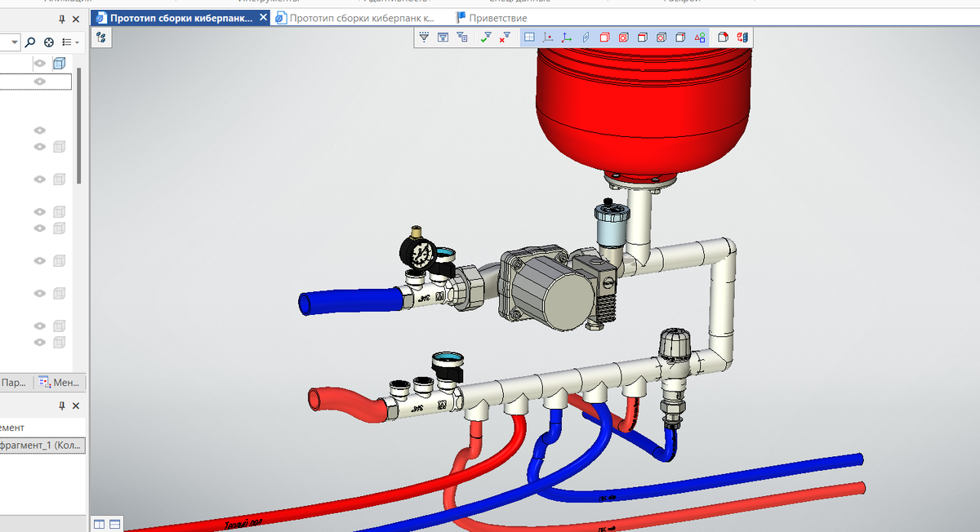Close the active Прототип сборки киберпанк tab
This screenshot has width=980, height=532.
[x=261, y=18]
